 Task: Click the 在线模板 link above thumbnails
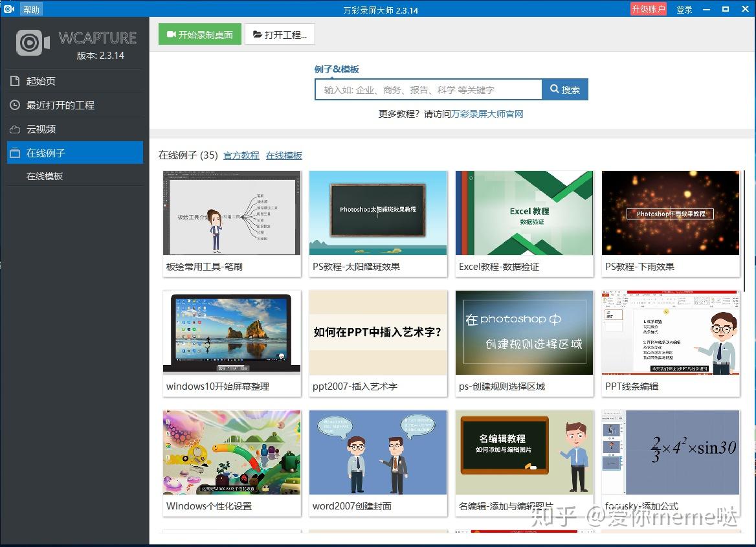coord(284,155)
